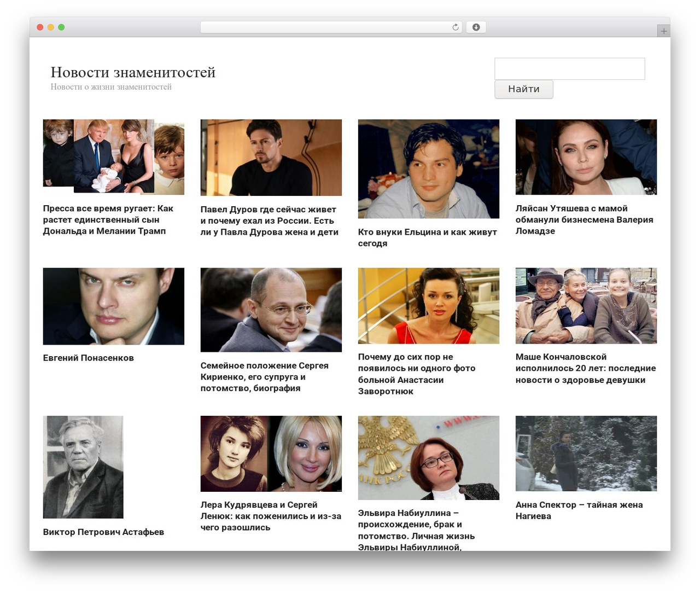This screenshot has height=593, width=700.
Task: Click the green maximize window button
Action: [x=61, y=27]
